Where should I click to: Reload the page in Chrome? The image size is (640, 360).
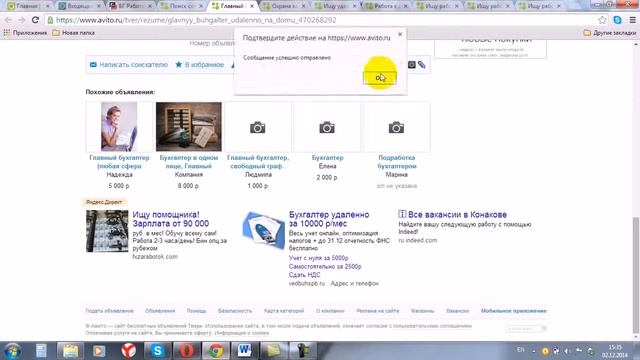[35, 20]
